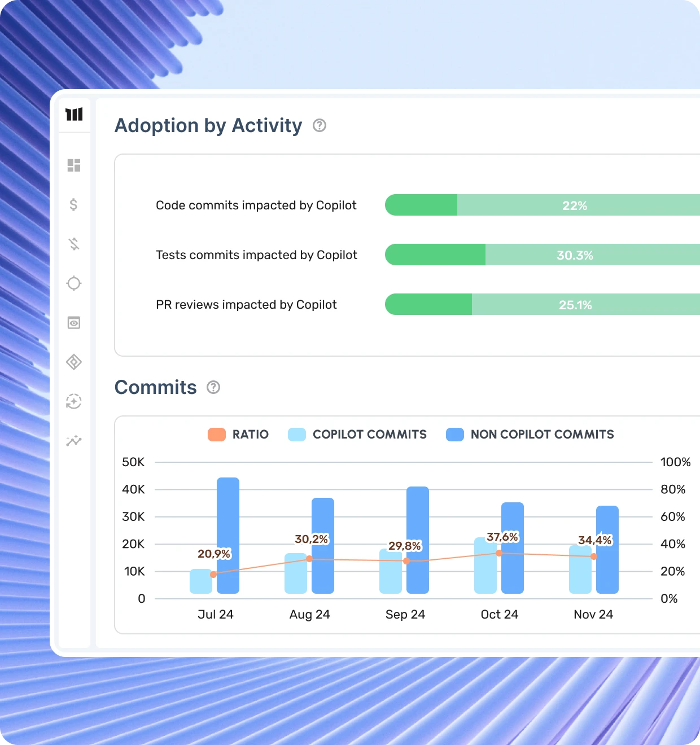700x745 pixels.
Task: Toggle NON COPILOT COMMITS legend item
Action: [x=530, y=435]
